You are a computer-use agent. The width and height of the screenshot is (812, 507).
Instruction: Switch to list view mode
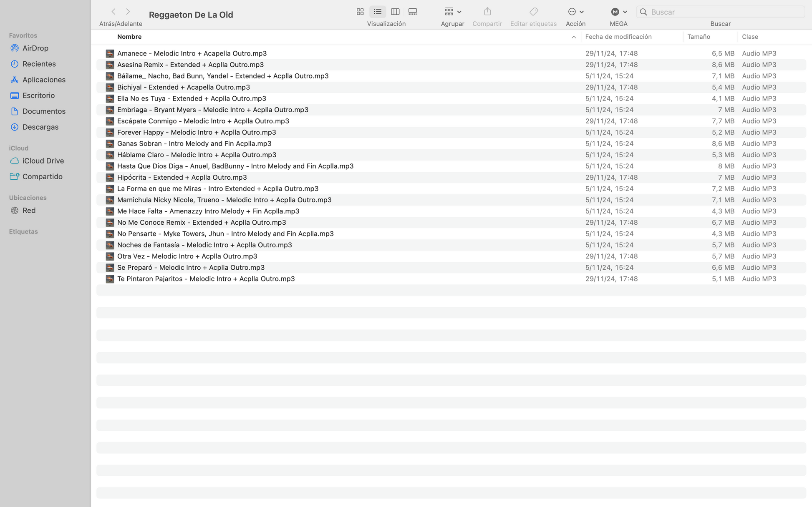tap(378, 12)
